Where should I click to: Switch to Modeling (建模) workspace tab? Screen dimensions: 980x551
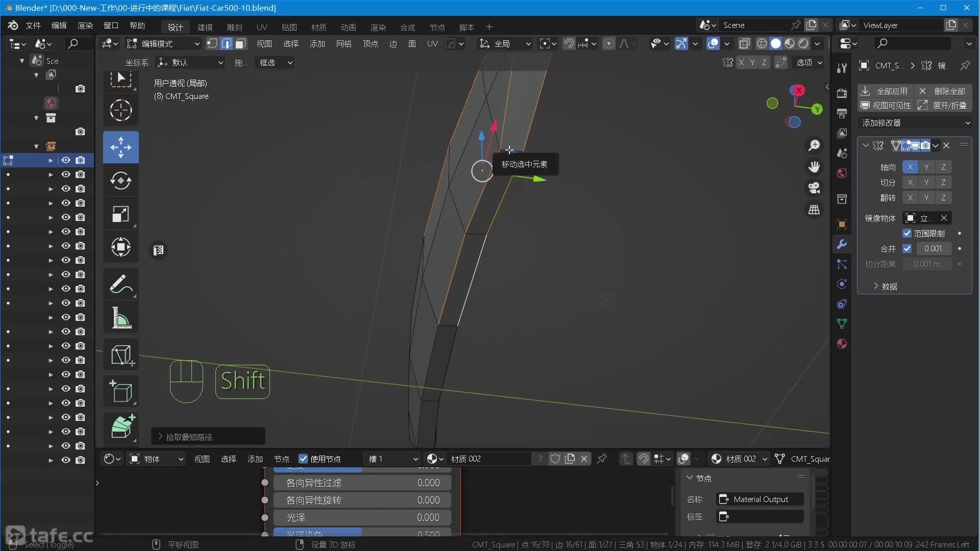205,28
